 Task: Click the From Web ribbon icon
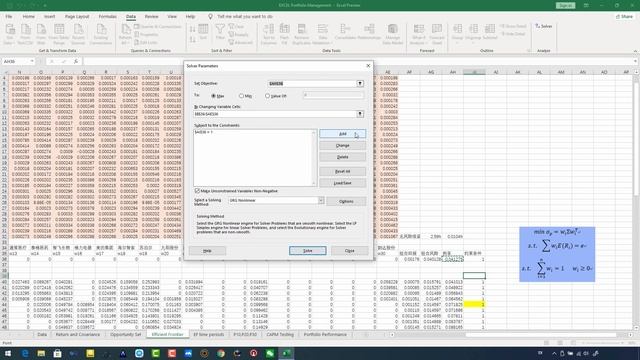click(x=41, y=34)
